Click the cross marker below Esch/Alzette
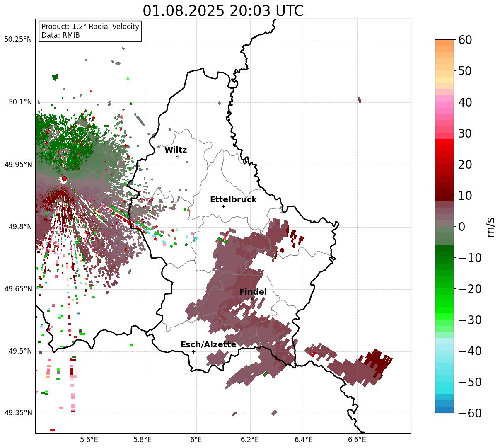Image resolution: width=500 pixels, height=448 pixels. click(193, 351)
